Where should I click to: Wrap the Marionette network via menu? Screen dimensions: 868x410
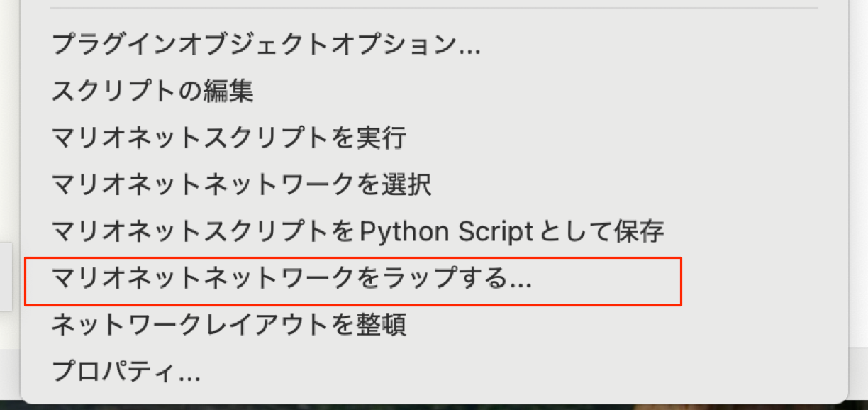pyautogui.click(x=291, y=279)
